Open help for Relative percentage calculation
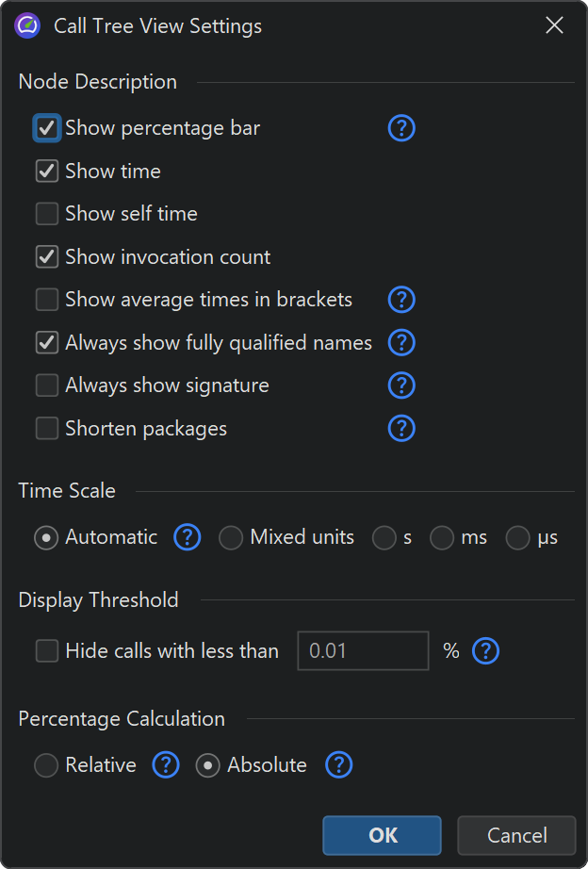The image size is (588, 869). pos(166,765)
